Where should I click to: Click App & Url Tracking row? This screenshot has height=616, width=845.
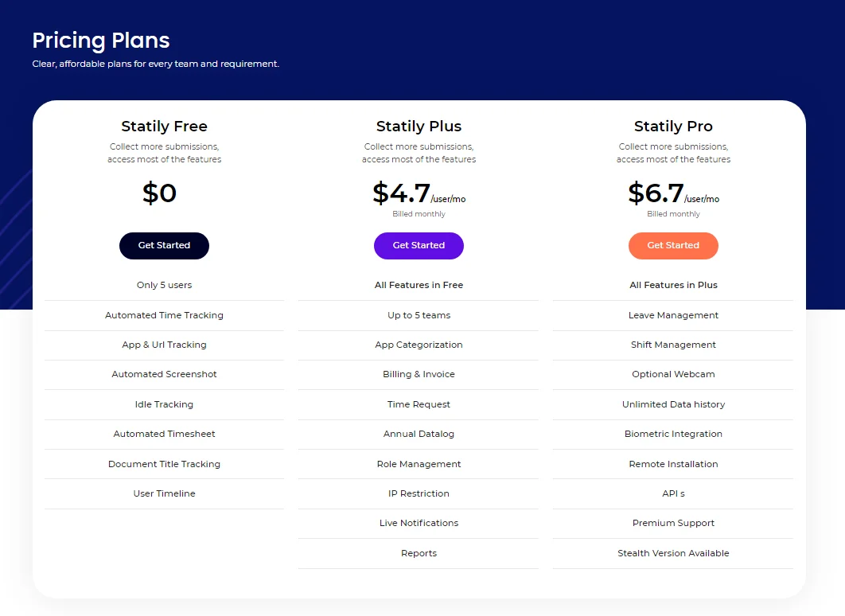click(165, 345)
